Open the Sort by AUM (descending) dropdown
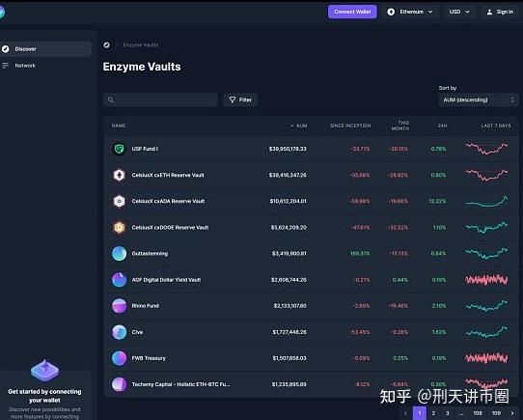This screenshot has width=523, height=420. tap(479, 99)
